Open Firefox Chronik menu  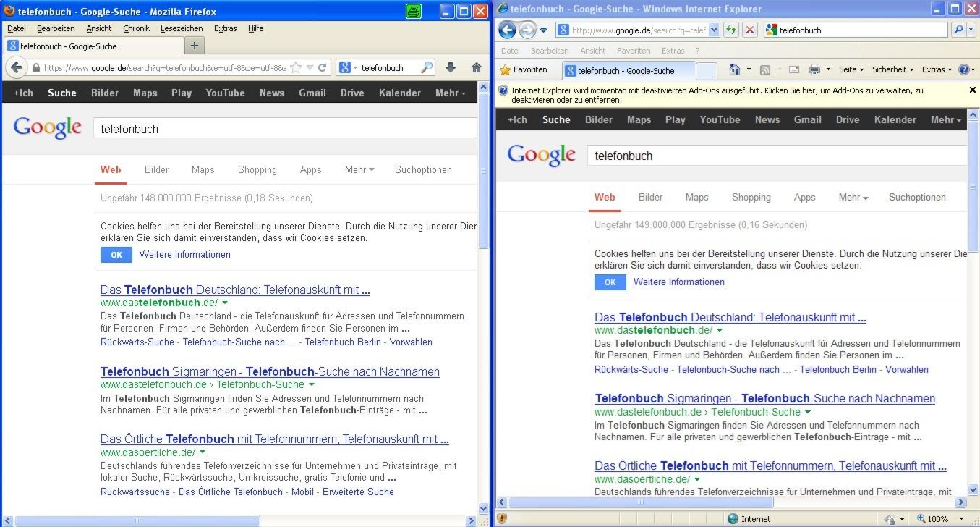pyautogui.click(x=136, y=28)
